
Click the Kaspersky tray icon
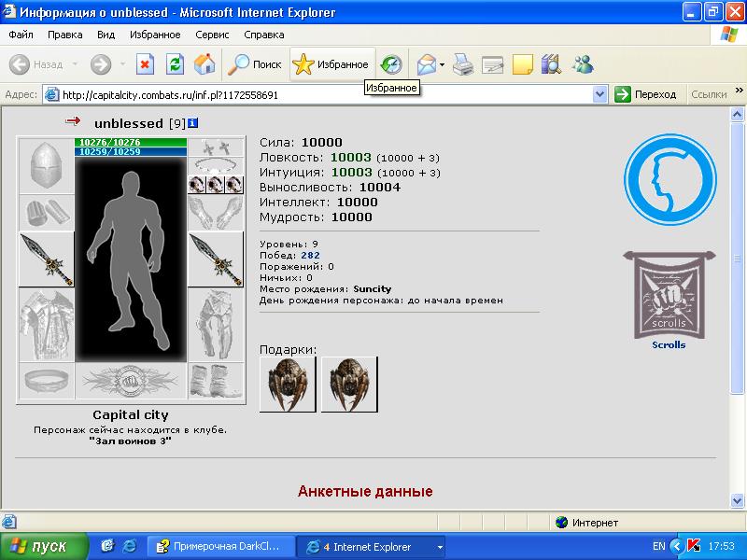[x=694, y=546]
